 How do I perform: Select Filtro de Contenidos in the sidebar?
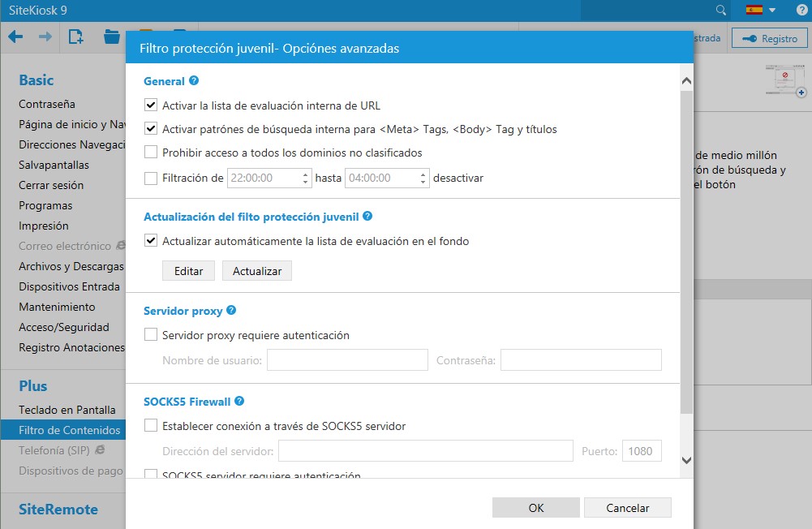(70, 430)
